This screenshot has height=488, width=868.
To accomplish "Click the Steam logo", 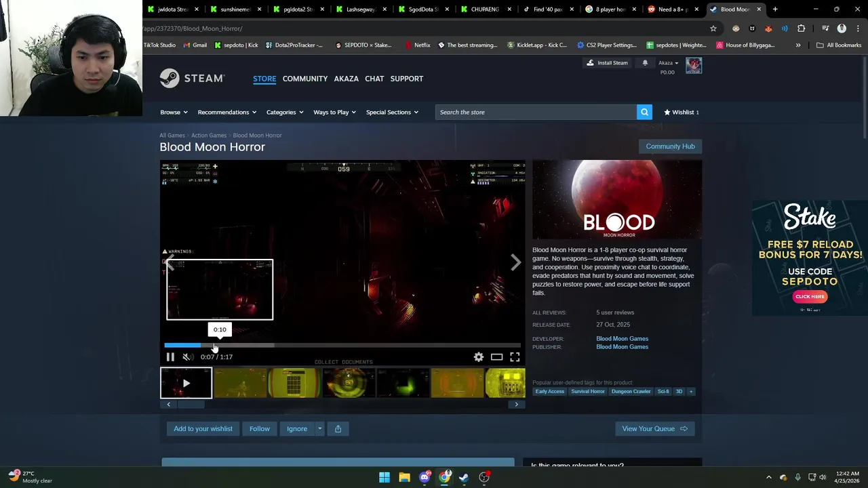I will pyautogui.click(x=192, y=79).
